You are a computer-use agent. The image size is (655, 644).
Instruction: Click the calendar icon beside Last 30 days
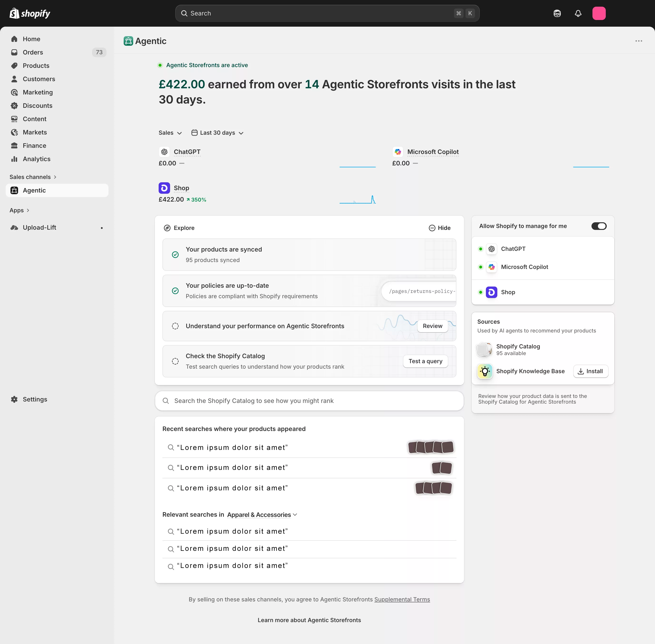[x=194, y=133]
